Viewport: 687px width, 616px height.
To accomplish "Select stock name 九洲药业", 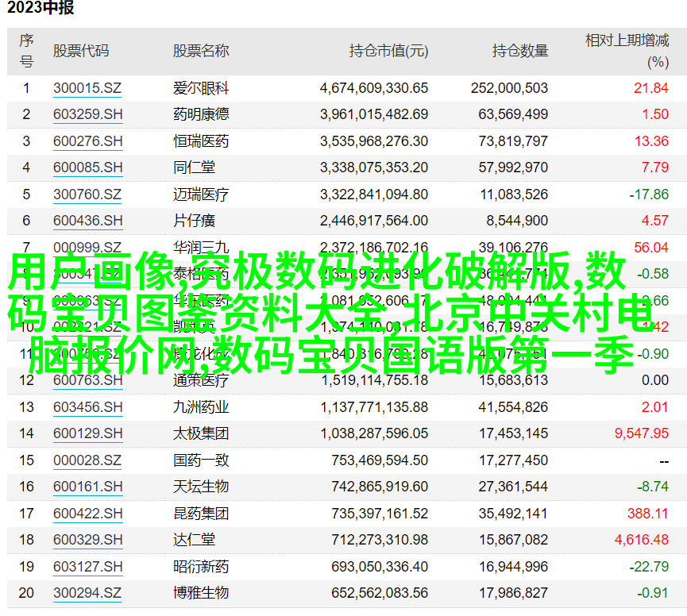I will (x=201, y=406).
